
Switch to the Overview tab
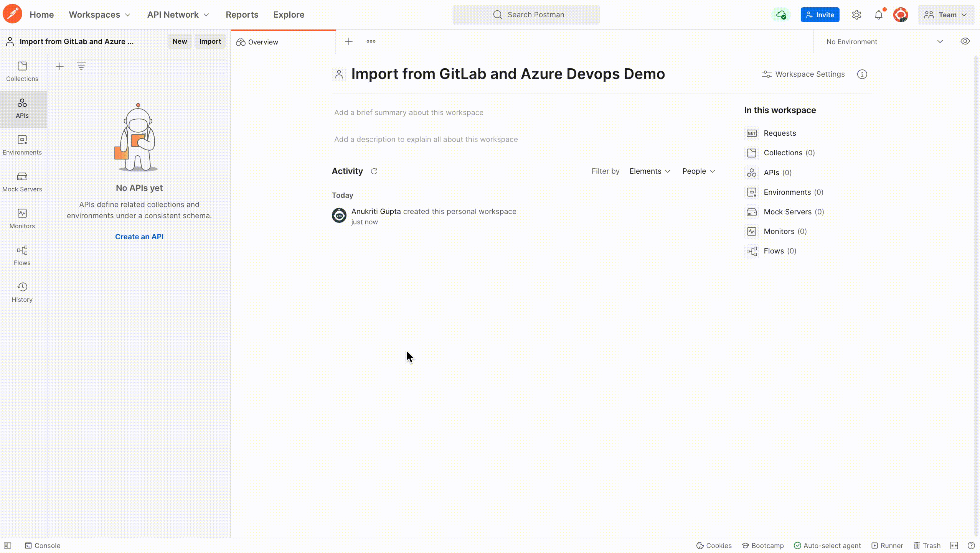point(262,42)
